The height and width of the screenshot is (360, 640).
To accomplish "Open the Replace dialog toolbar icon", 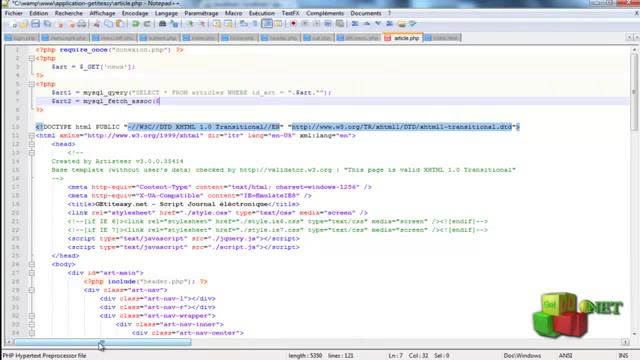I will click(174, 24).
